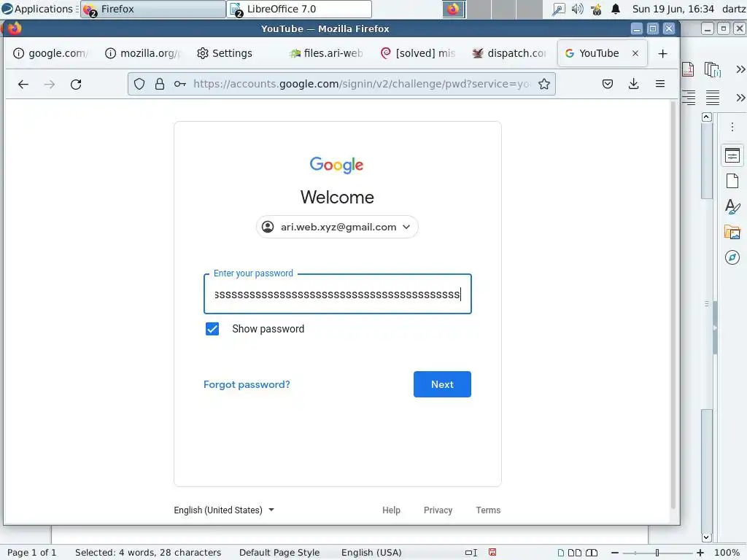This screenshot has height=560, width=747.
Task: Switch to the files.ari-web tab
Action: pyautogui.click(x=326, y=53)
